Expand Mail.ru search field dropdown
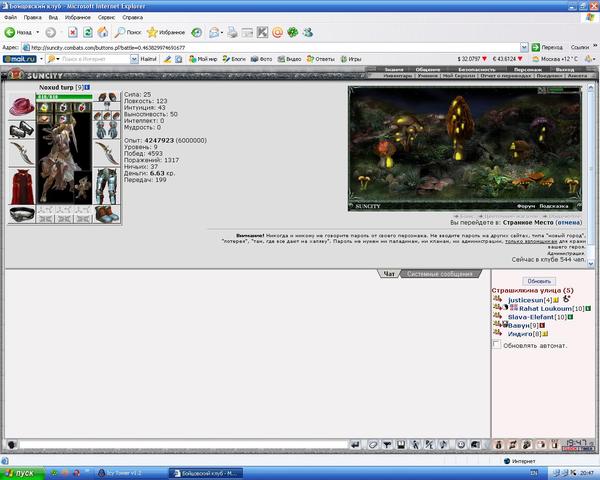The image size is (600, 480). [x=134, y=59]
